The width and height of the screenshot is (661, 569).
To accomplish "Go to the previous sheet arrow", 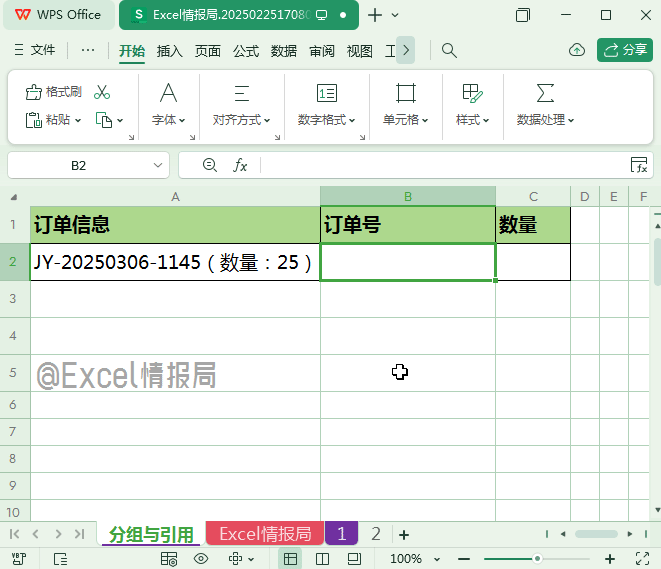I will pos(36,534).
